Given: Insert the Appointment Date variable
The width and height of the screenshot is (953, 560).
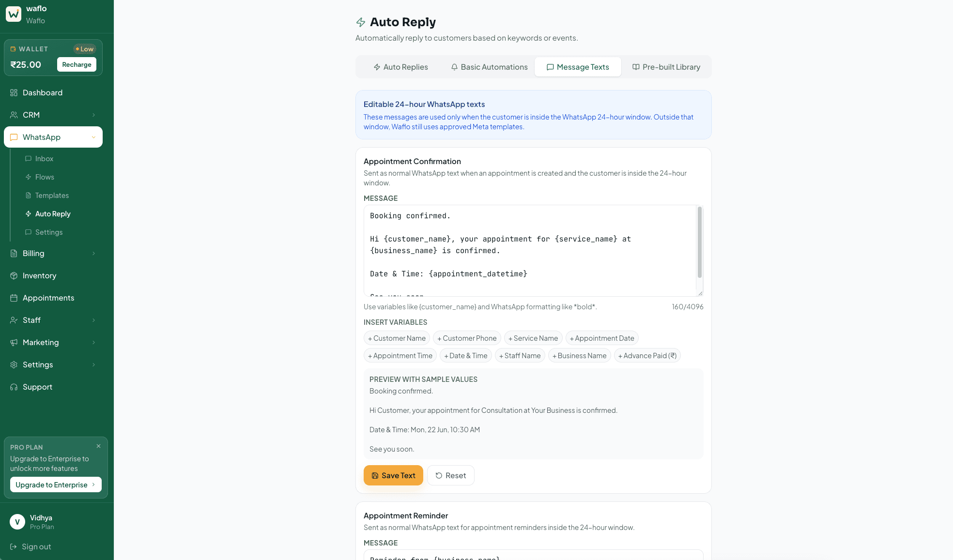Looking at the screenshot, I should click(x=602, y=338).
